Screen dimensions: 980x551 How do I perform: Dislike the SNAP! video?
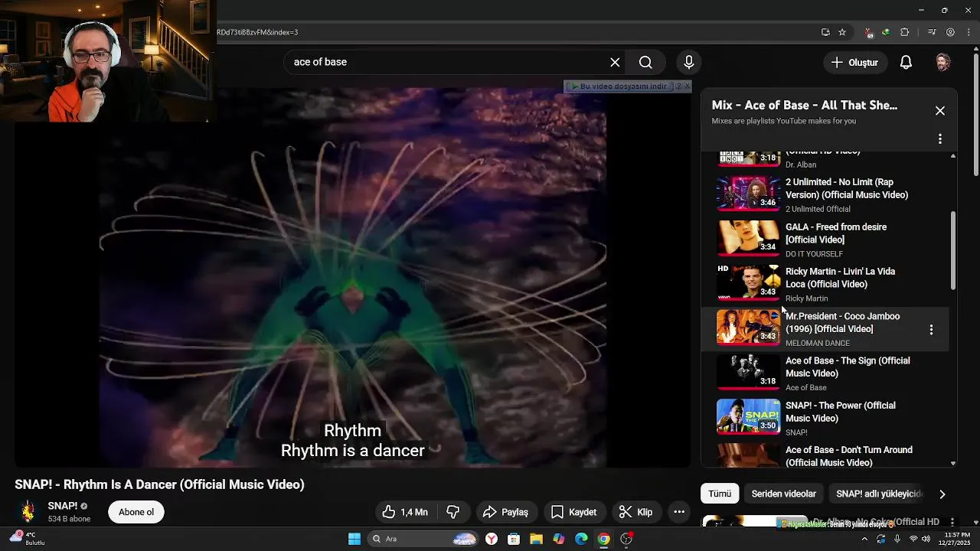pos(453,512)
